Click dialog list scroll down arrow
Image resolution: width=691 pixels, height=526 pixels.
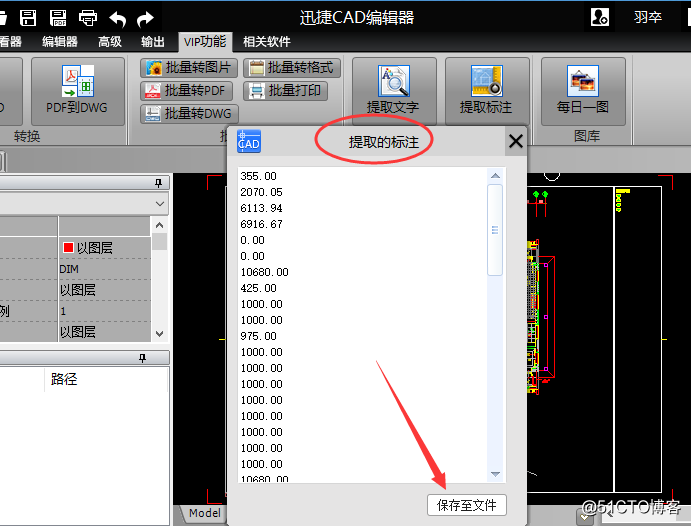[x=495, y=474]
